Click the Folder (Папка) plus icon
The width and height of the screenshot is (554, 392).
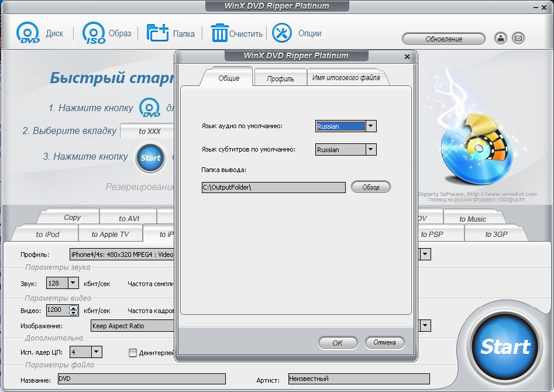[158, 33]
